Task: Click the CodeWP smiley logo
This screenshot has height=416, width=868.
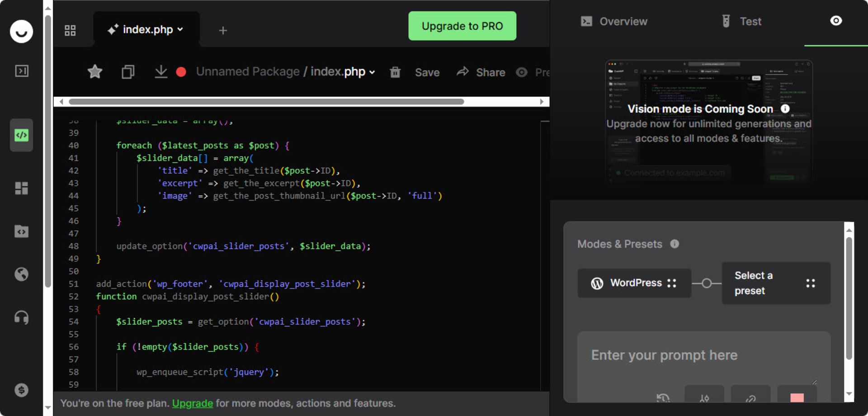Action: [21, 31]
